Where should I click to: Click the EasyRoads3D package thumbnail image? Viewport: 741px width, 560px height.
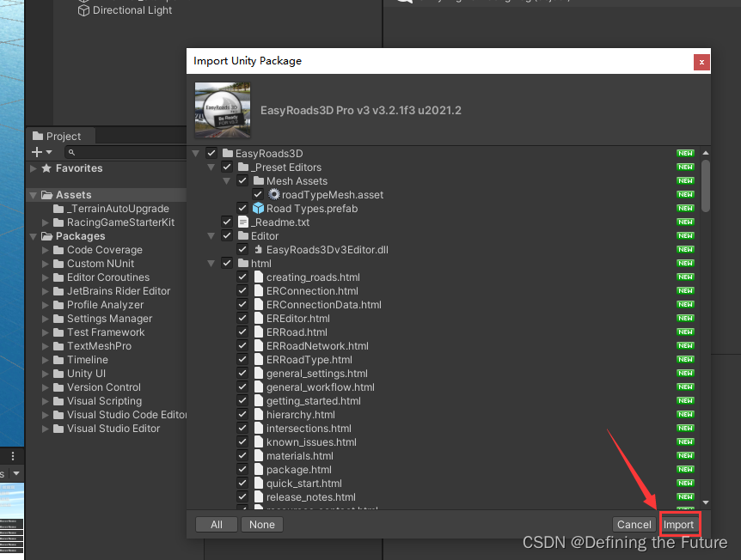[223, 110]
